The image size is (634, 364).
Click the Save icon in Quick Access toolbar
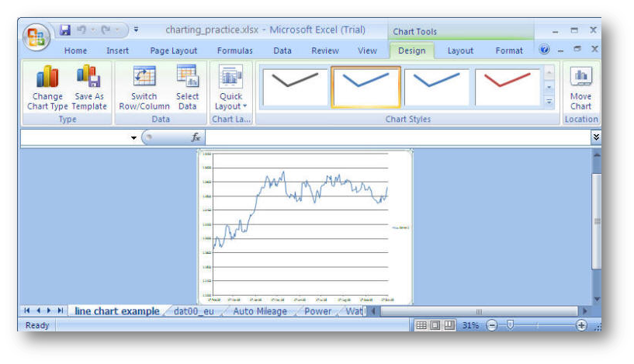(65, 30)
